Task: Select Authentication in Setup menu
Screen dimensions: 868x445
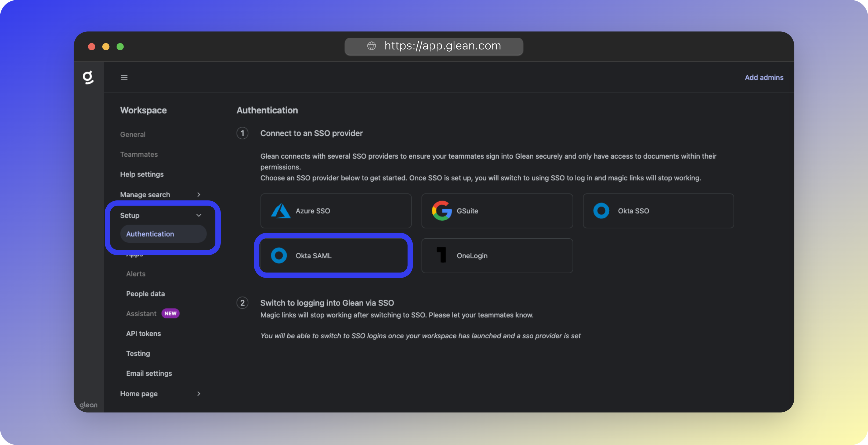Action: click(150, 234)
